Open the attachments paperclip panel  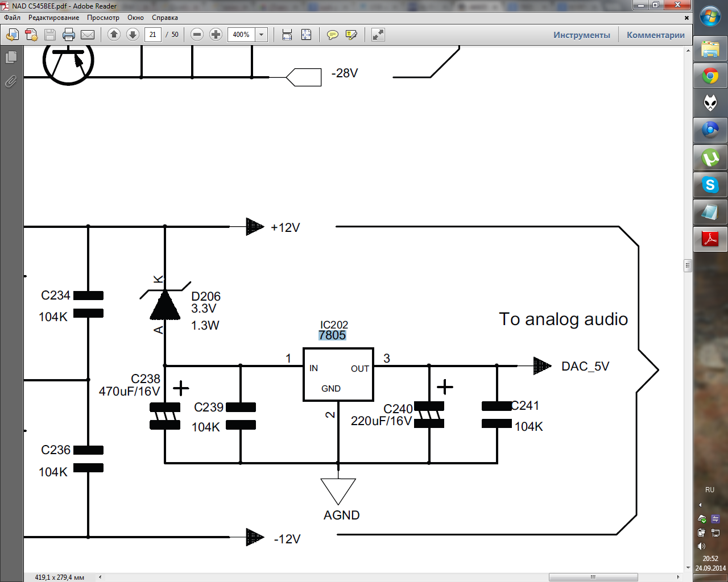coord(11,81)
